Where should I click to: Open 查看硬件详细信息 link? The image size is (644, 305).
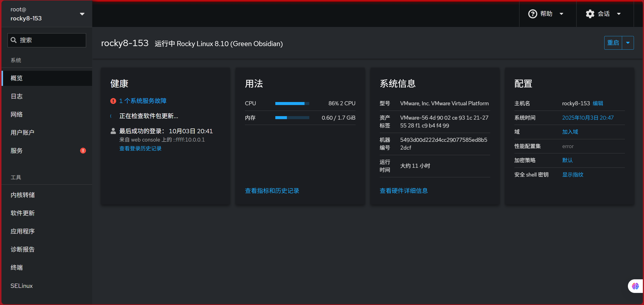403,191
